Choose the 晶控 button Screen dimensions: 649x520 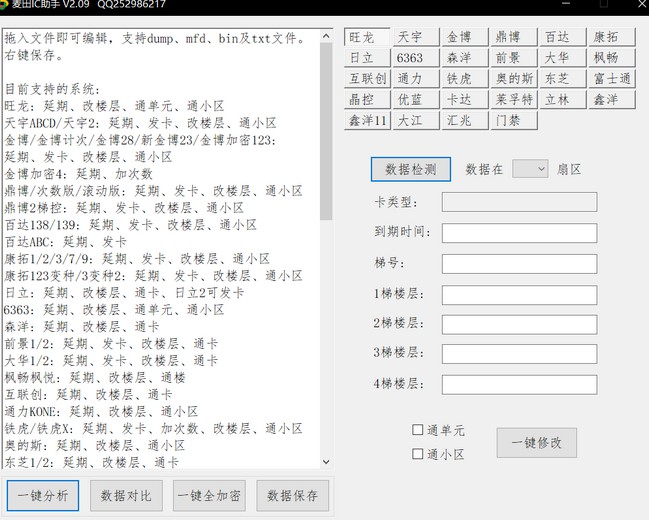pos(367,99)
